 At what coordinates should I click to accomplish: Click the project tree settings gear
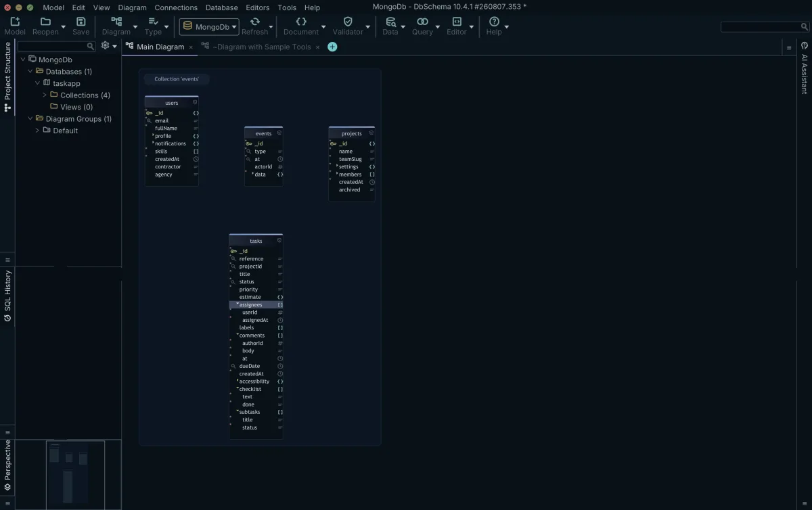[x=105, y=46]
